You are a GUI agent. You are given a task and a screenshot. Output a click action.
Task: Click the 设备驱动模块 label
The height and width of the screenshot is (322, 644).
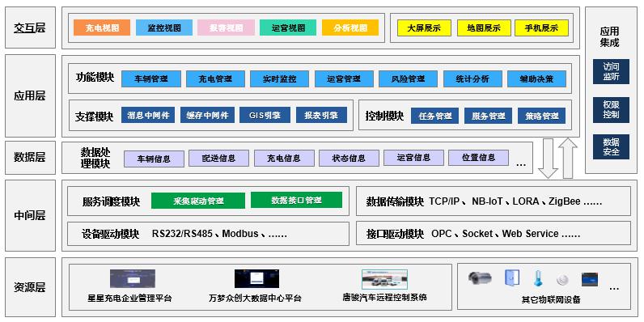[111, 235]
